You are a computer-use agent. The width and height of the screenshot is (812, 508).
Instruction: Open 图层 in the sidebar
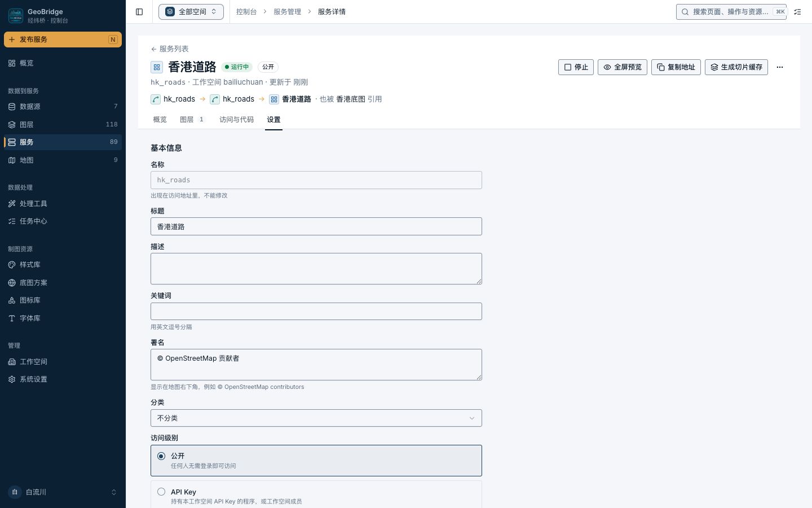[63, 125]
